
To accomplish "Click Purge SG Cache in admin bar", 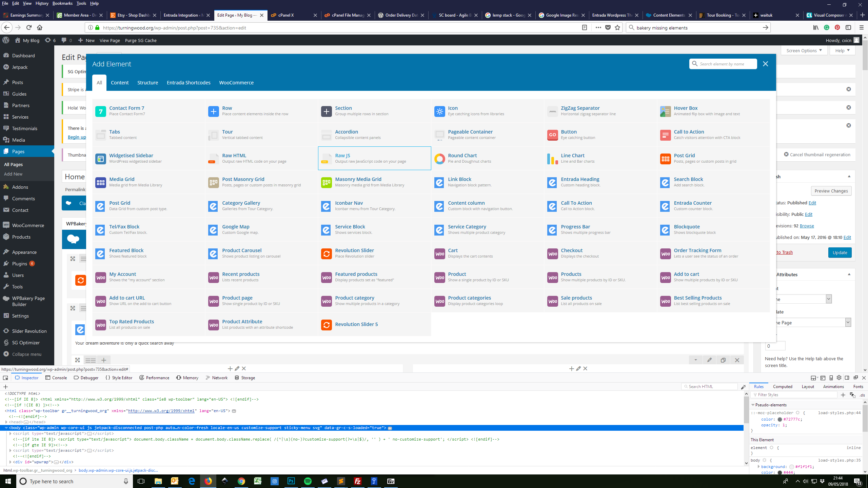I will pyautogui.click(x=141, y=40).
